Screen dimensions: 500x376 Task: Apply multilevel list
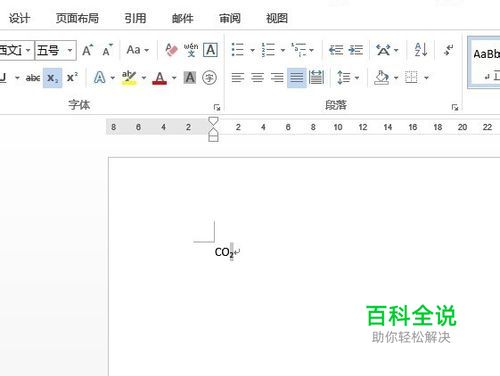point(299,50)
